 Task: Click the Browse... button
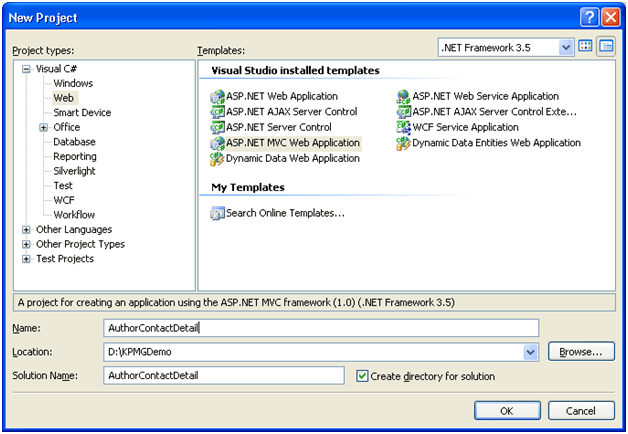pos(580,352)
